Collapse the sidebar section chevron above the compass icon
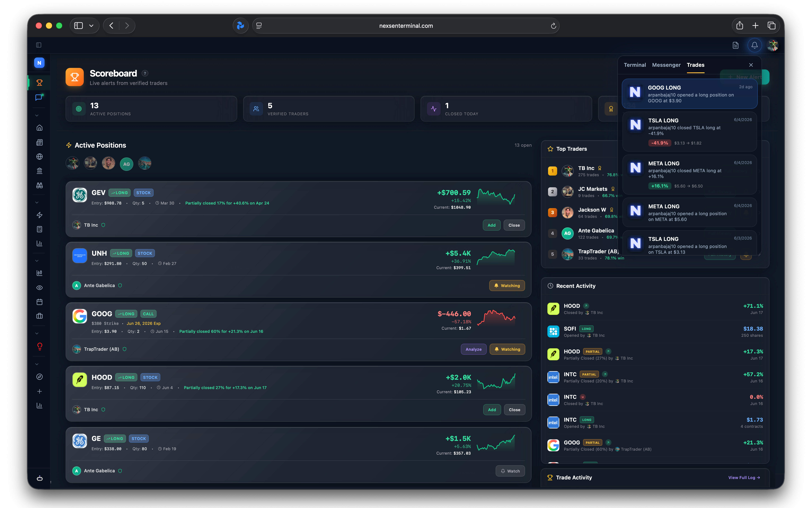812x508 pixels. (x=37, y=364)
